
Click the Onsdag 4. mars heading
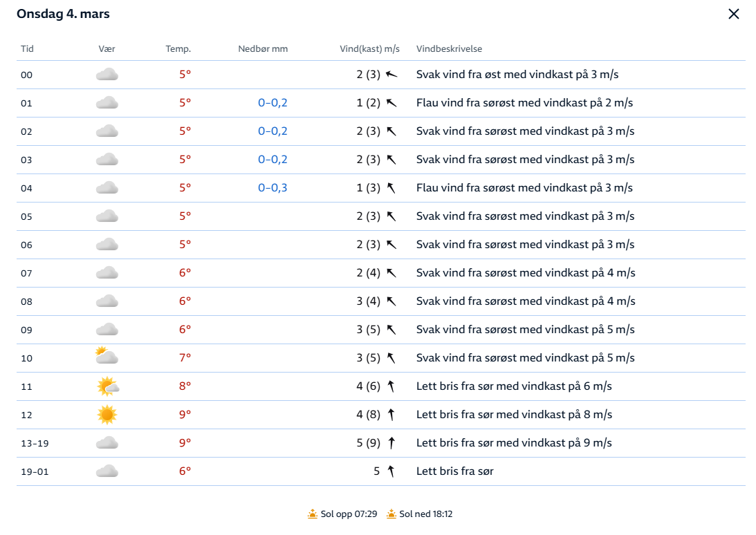click(63, 14)
